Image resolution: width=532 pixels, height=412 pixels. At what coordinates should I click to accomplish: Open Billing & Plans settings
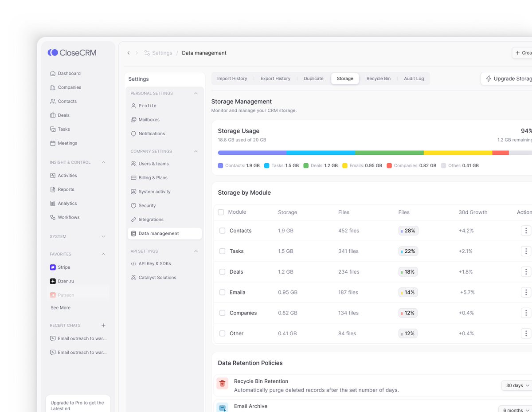[153, 177]
